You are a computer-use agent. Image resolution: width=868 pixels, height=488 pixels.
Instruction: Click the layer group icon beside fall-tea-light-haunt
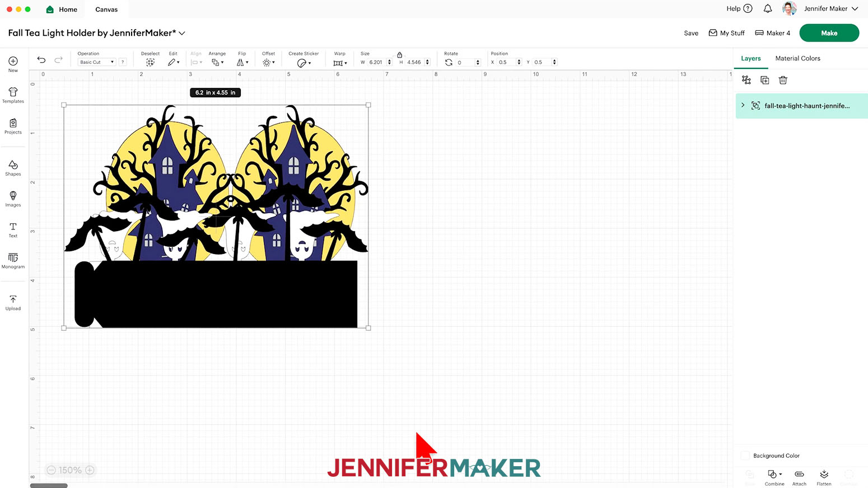(755, 105)
